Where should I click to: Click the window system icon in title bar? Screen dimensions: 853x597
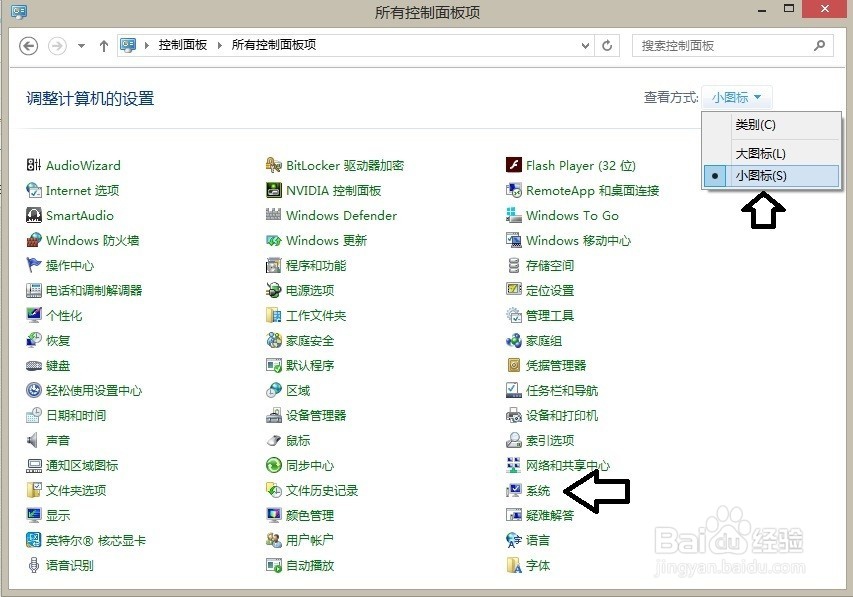18,11
